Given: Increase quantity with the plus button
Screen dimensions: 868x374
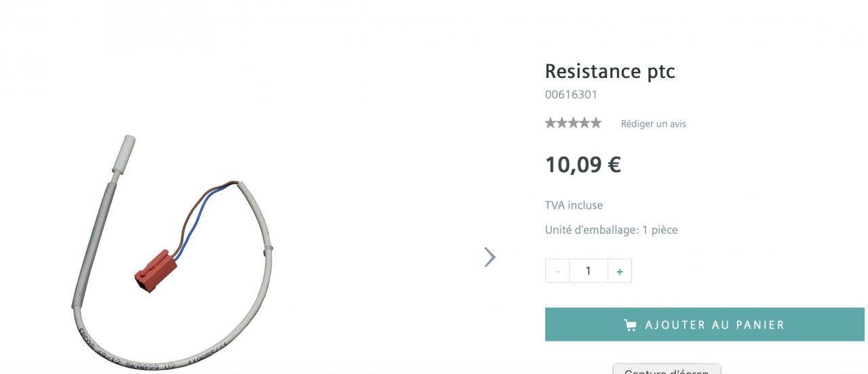Looking at the screenshot, I should click(x=620, y=271).
